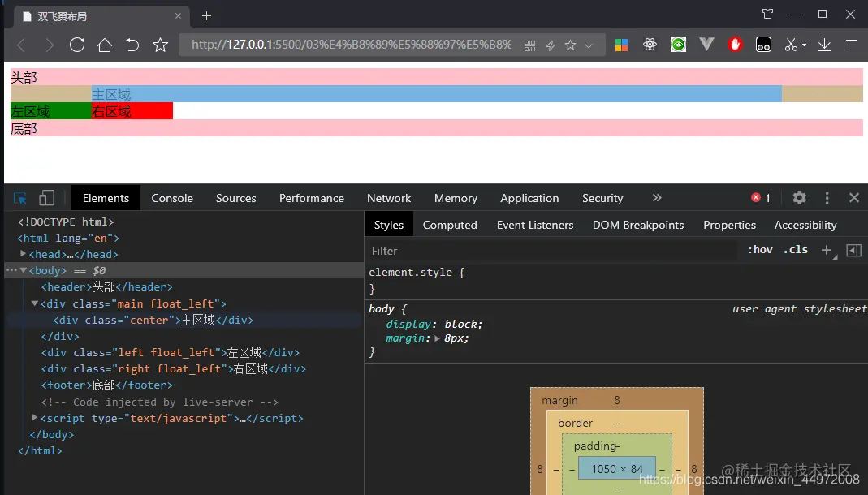Open DevTools settings gear
Image resolution: width=868 pixels, height=495 pixels.
tap(799, 198)
